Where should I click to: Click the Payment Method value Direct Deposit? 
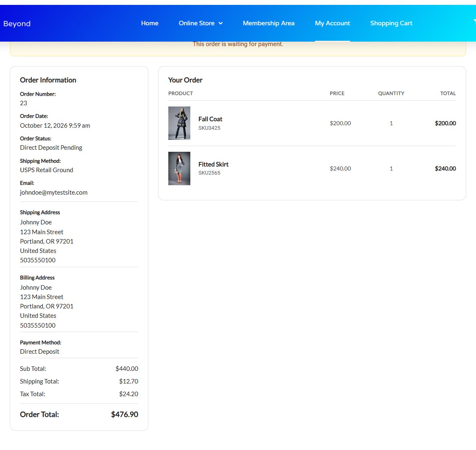point(40,352)
